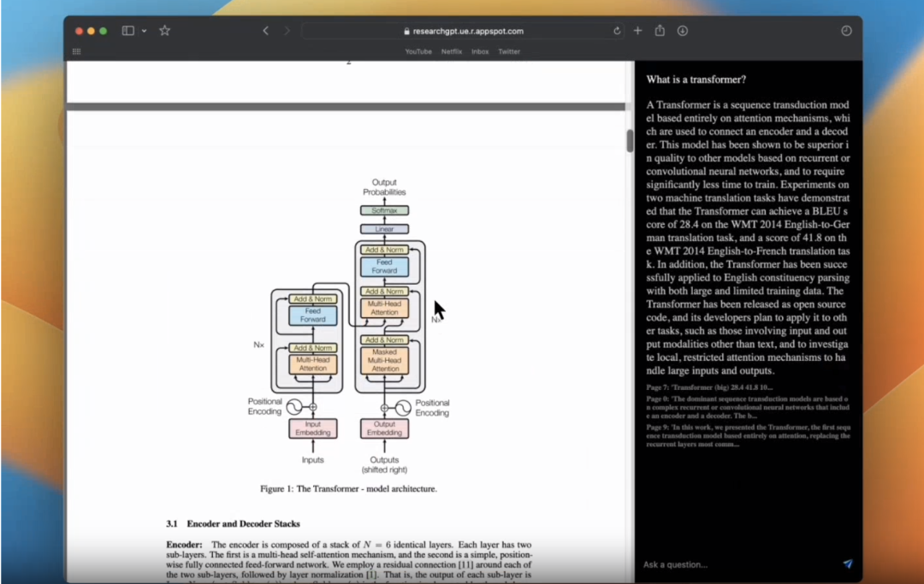The width and height of the screenshot is (924, 584).
Task: Toggle the Safari sidebar icon
Action: (127, 31)
